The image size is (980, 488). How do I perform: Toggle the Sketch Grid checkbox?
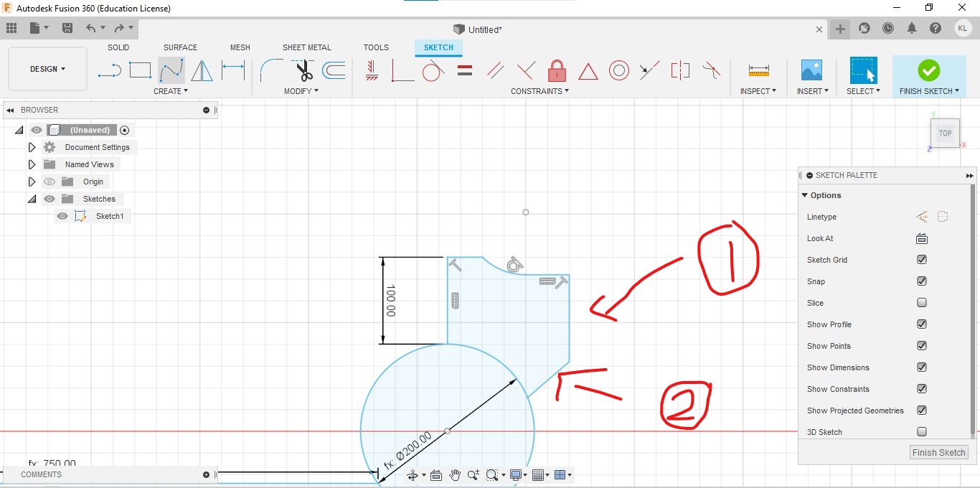click(922, 260)
